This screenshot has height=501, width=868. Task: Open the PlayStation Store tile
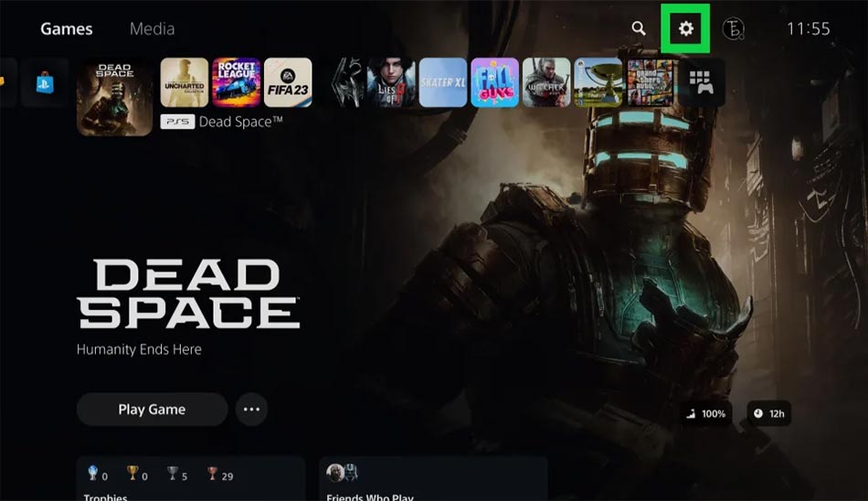pyautogui.click(x=45, y=82)
